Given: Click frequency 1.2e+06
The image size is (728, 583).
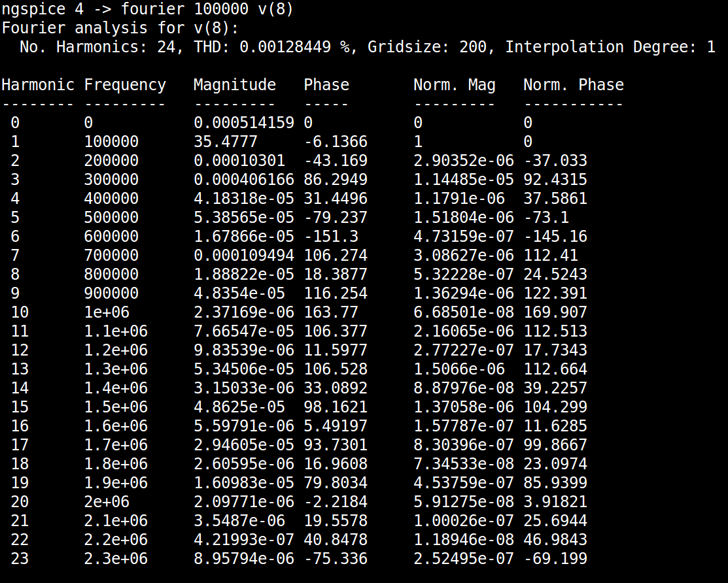Looking at the screenshot, I should [x=116, y=350].
